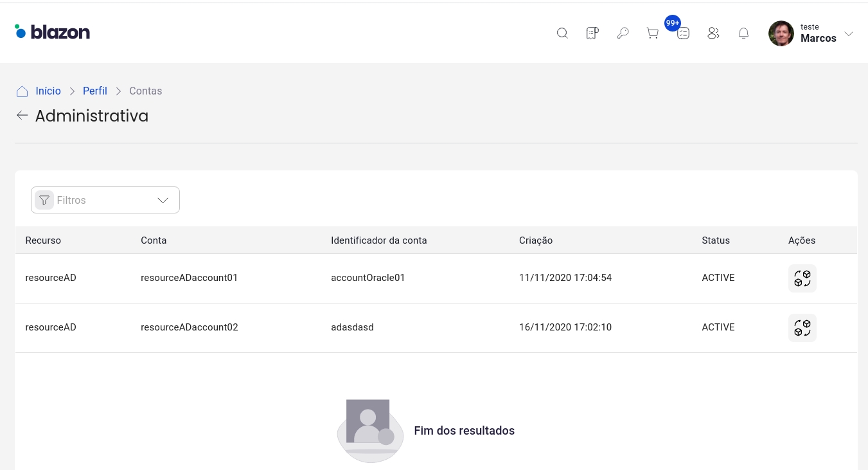This screenshot has width=868, height=470.
Task: Click Marcos profile avatar photo
Action: (781, 33)
